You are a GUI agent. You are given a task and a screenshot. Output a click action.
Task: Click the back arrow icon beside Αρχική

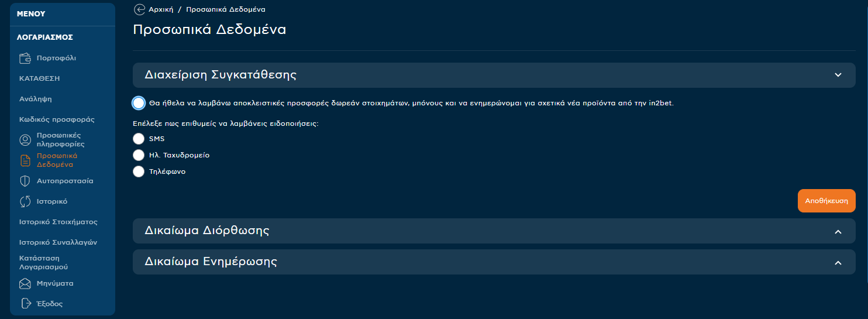139,9
